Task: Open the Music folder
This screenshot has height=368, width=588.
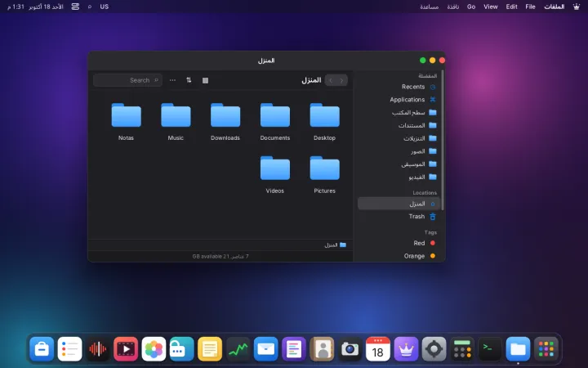Action: point(176,122)
